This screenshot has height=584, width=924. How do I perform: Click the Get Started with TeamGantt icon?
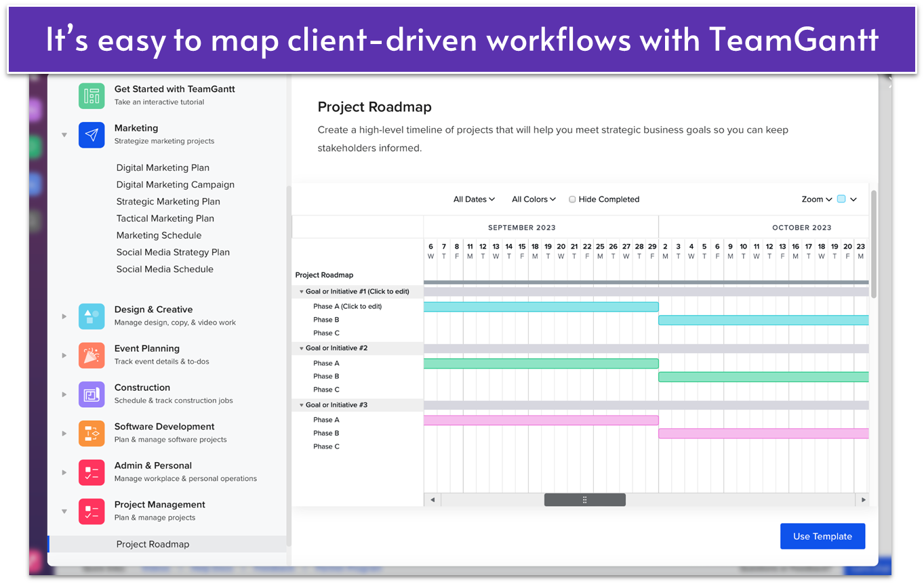pos(92,96)
